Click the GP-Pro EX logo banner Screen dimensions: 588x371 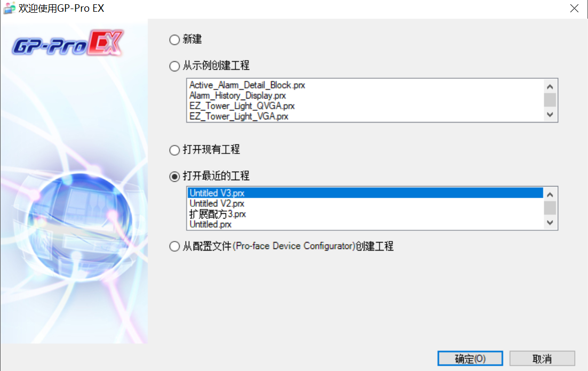68,44
